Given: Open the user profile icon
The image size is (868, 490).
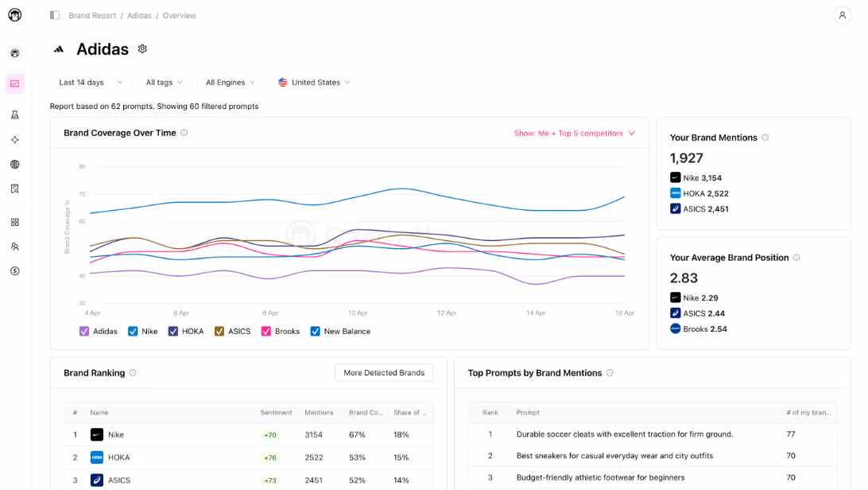Looking at the screenshot, I should click(842, 15).
